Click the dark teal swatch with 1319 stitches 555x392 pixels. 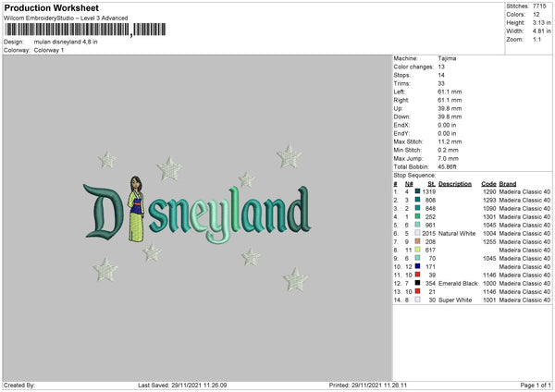(417, 191)
